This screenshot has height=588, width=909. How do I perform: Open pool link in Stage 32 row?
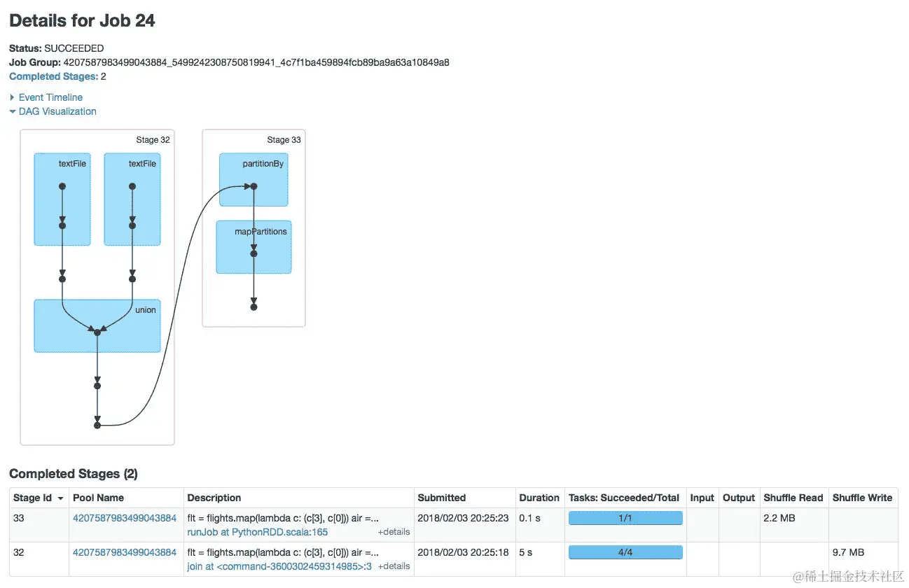click(x=125, y=552)
